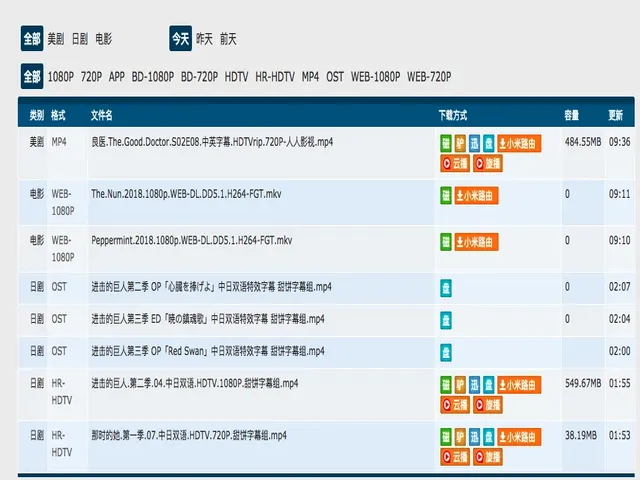Switch to 昨天 date filter
Screen dimensions: 640x480
point(204,39)
